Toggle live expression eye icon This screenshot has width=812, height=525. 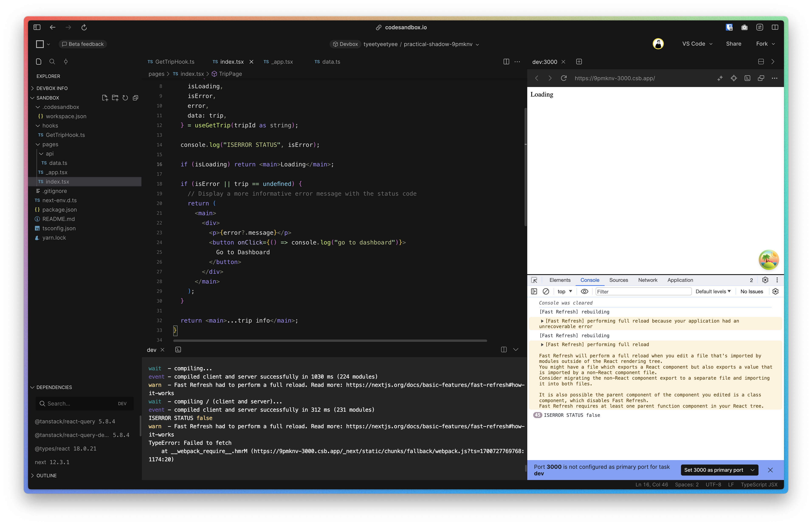click(x=585, y=292)
